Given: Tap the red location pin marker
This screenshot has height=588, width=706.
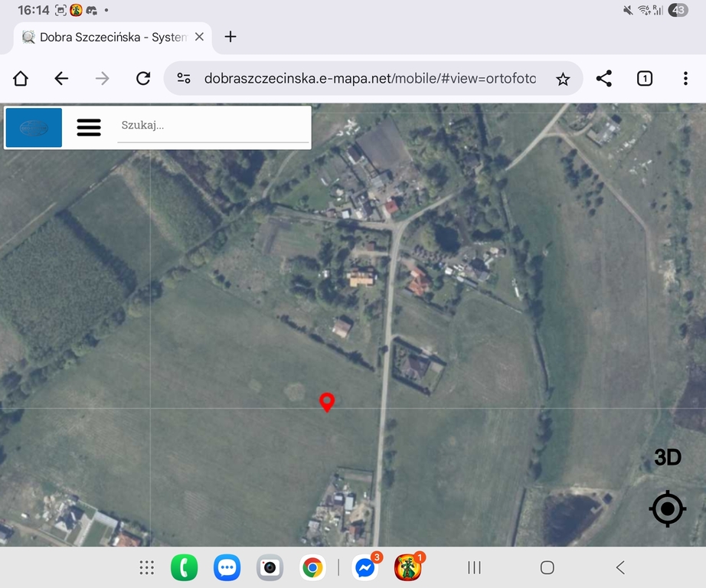Looking at the screenshot, I should tap(327, 401).
